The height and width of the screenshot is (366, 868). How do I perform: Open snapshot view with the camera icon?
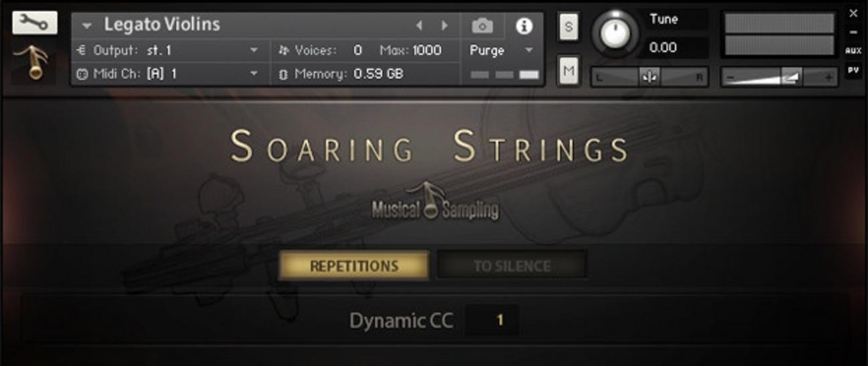point(482,26)
